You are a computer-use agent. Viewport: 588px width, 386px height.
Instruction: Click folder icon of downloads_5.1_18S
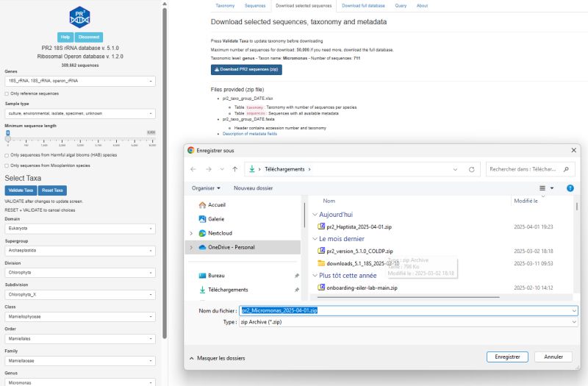click(321, 263)
